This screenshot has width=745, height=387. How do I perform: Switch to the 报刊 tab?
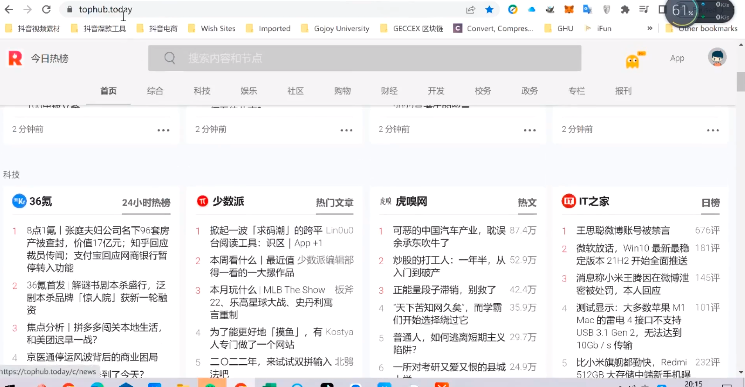tap(623, 91)
